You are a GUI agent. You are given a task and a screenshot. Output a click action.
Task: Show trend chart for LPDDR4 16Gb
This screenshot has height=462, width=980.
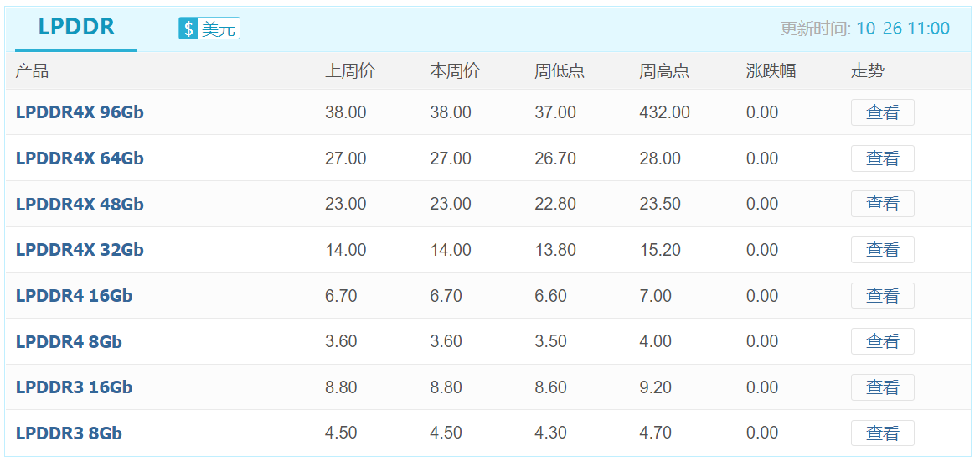tap(883, 295)
